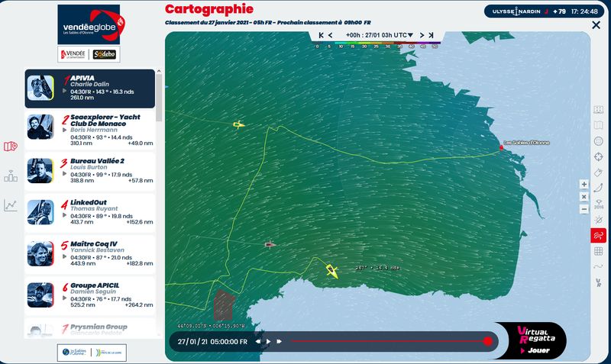Viewport: 611px width, 364px height.
Task: Expand LinkedOut details with the small triangle
Action: [65, 215]
